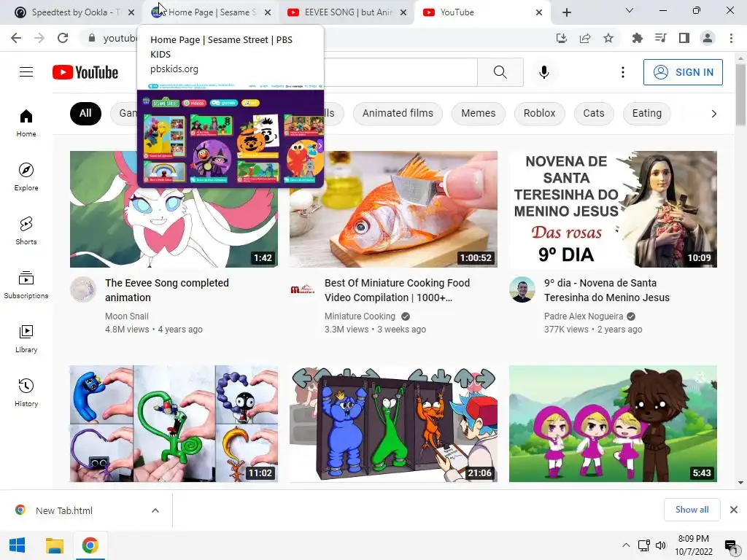This screenshot has width=747, height=560.
Task: Open Miniature Cooking fish video thumbnail
Action: pos(393,209)
